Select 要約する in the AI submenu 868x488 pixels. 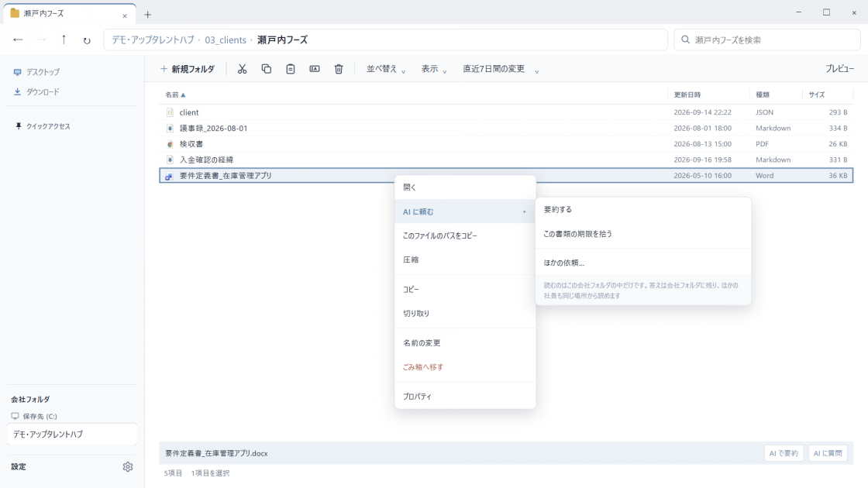(643, 210)
